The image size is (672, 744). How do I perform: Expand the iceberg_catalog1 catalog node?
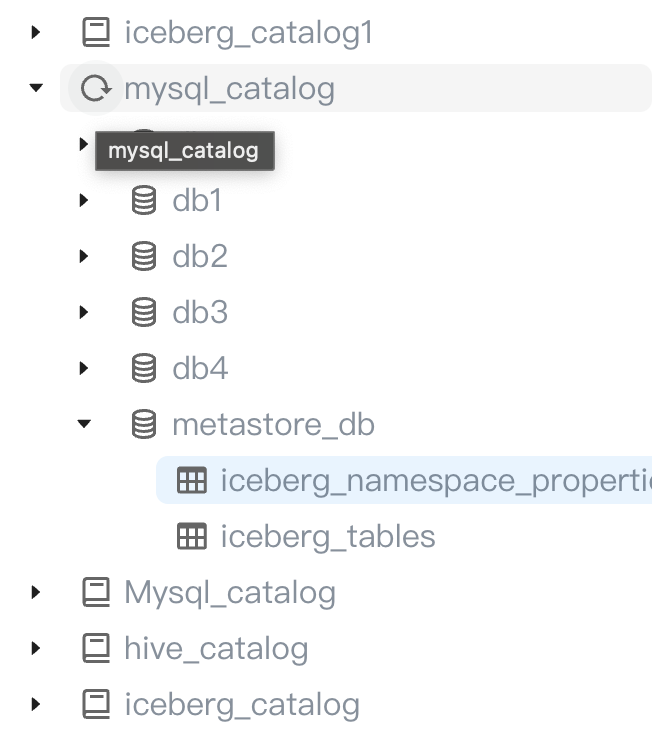pyautogui.click(x=37, y=33)
